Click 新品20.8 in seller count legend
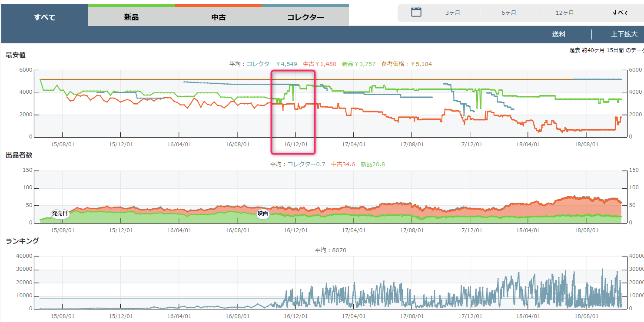 tap(373, 164)
